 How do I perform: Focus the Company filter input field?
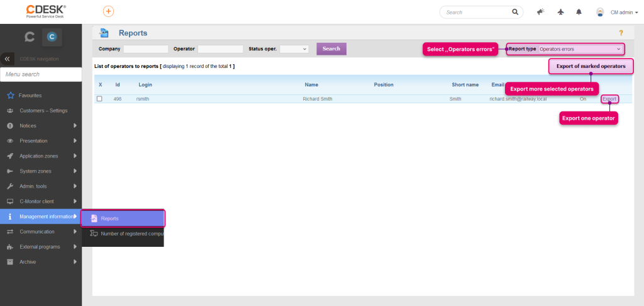[146, 49]
